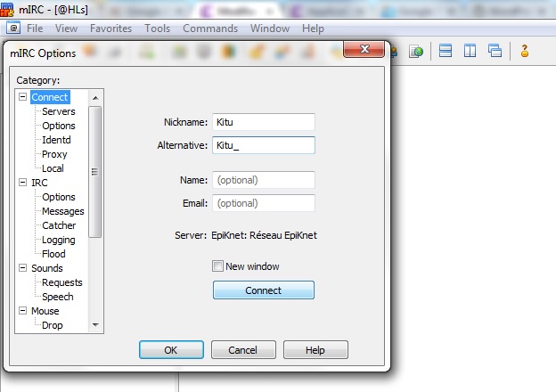
Task: Select the Connect category in the tree
Action: point(50,97)
